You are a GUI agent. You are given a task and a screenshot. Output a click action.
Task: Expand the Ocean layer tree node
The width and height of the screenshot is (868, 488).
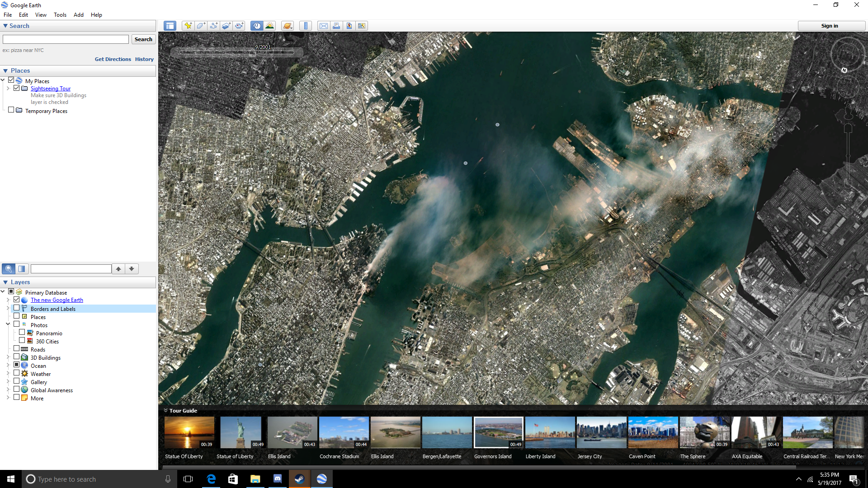coord(8,366)
